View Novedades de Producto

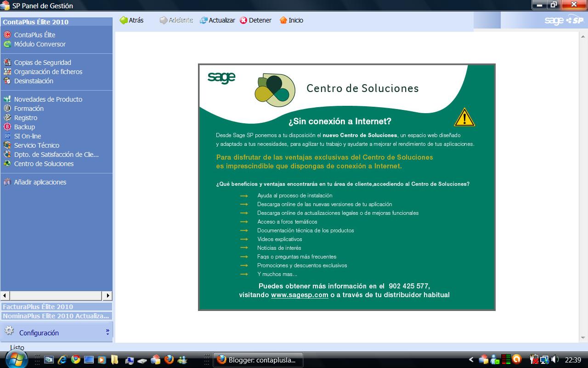pyautogui.click(x=48, y=99)
